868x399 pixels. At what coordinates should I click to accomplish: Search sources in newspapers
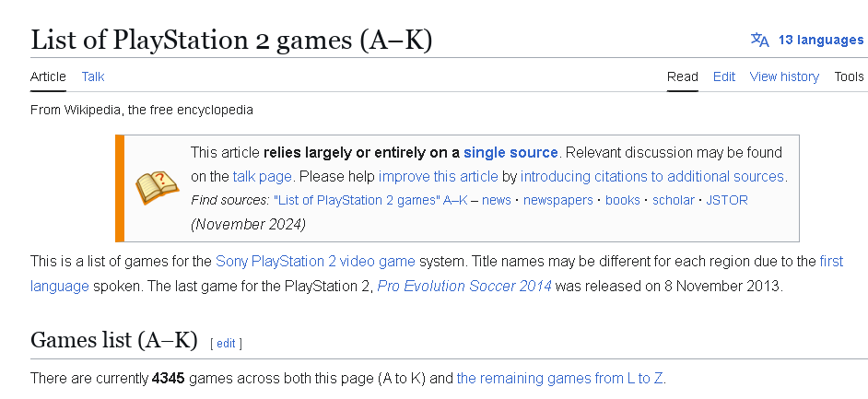click(x=558, y=200)
